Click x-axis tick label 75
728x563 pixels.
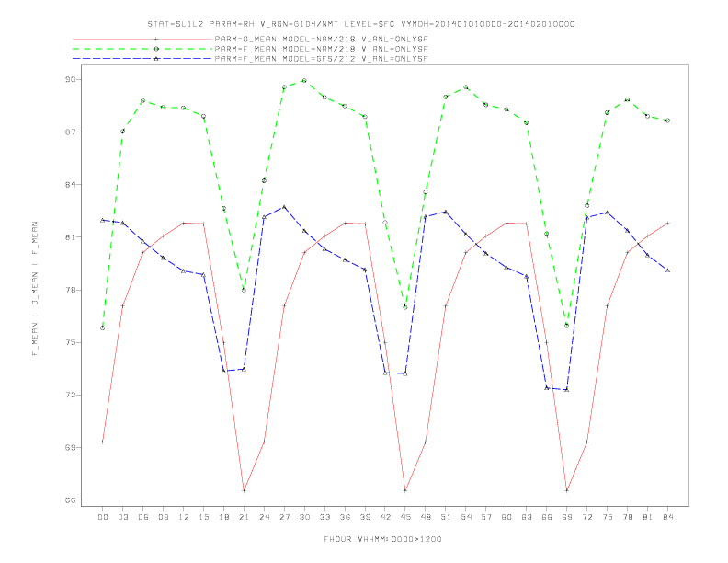click(608, 517)
